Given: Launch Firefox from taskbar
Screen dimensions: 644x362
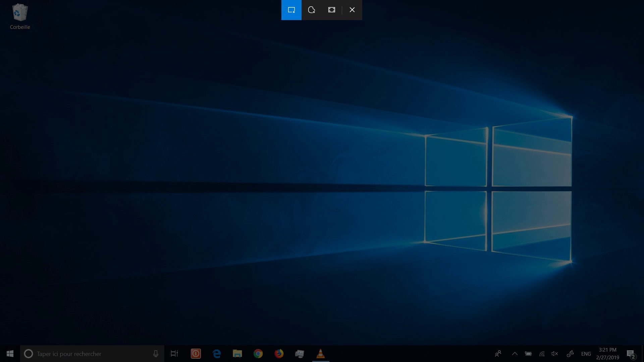Looking at the screenshot, I should [279, 354].
